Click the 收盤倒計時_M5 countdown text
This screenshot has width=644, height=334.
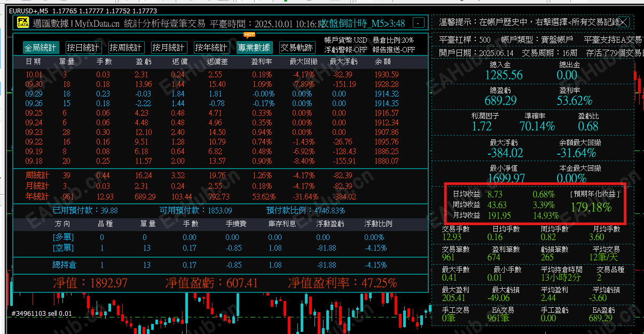tap(363, 23)
